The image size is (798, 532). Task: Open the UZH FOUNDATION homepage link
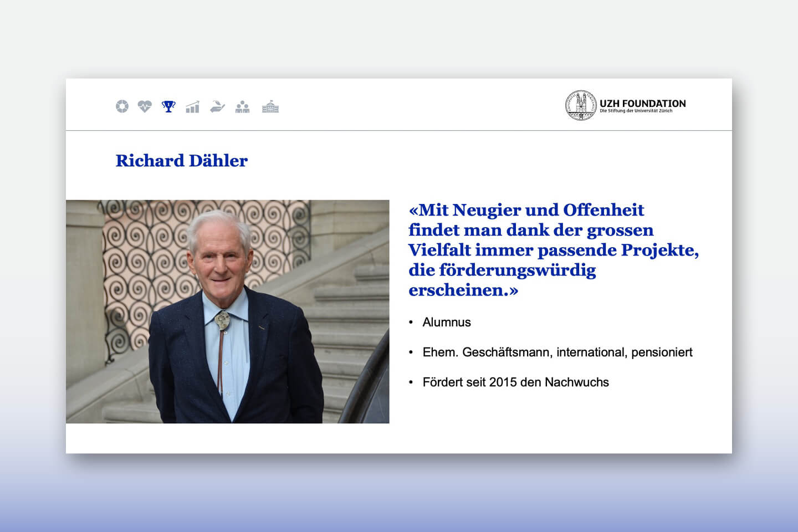click(x=642, y=103)
